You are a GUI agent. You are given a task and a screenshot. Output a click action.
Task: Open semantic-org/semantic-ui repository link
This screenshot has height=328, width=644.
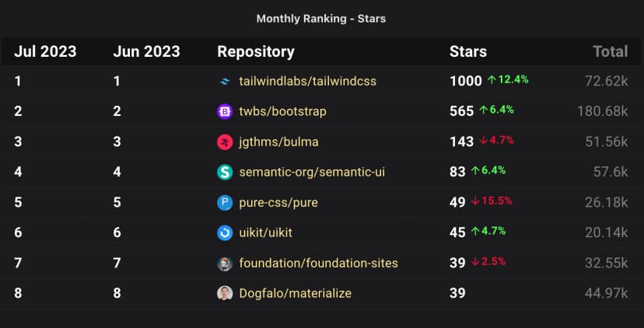[x=312, y=172]
